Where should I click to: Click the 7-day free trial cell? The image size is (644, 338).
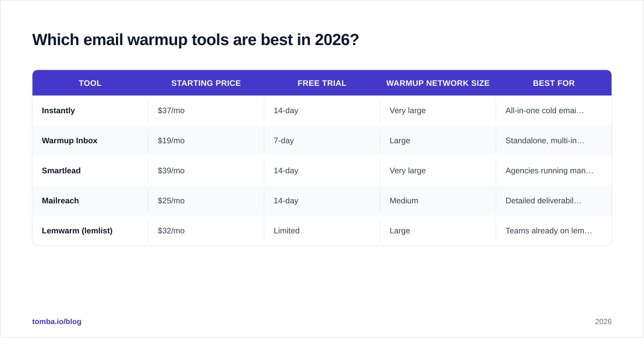point(322,141)
